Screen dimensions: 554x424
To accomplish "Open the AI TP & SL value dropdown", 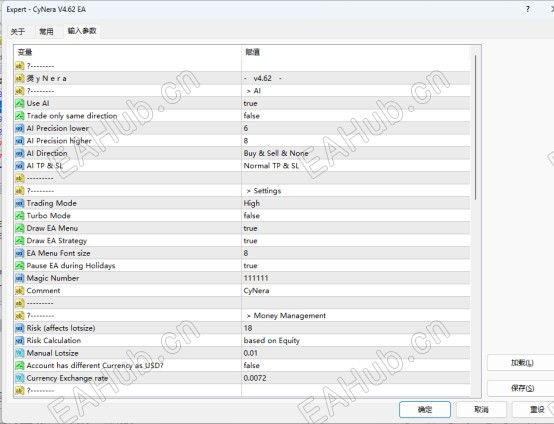I will pos(356,166).
